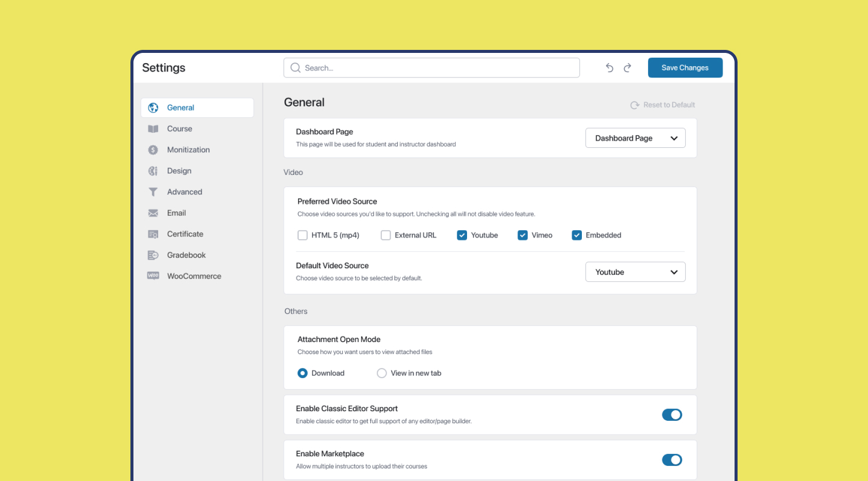Open the Default Video Source dropdown
The width and height of the screenshot is (868, 481).
coord(635,272)
